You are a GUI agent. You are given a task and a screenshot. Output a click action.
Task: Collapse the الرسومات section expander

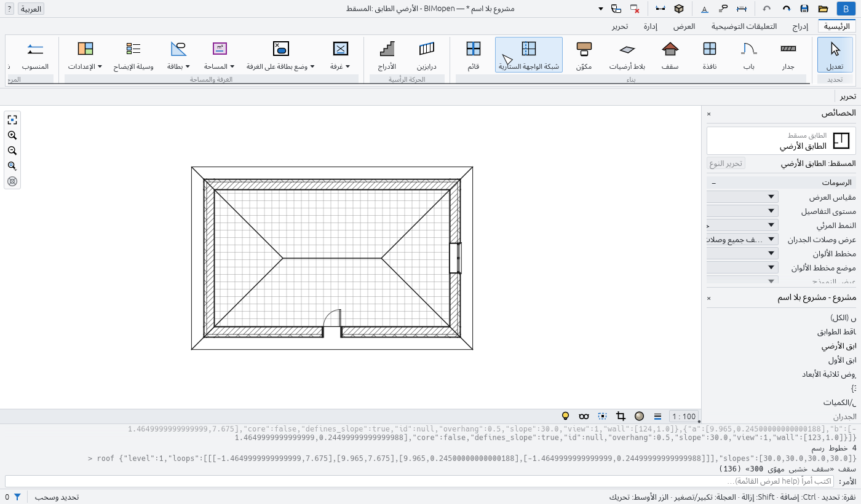coord(713,183)
